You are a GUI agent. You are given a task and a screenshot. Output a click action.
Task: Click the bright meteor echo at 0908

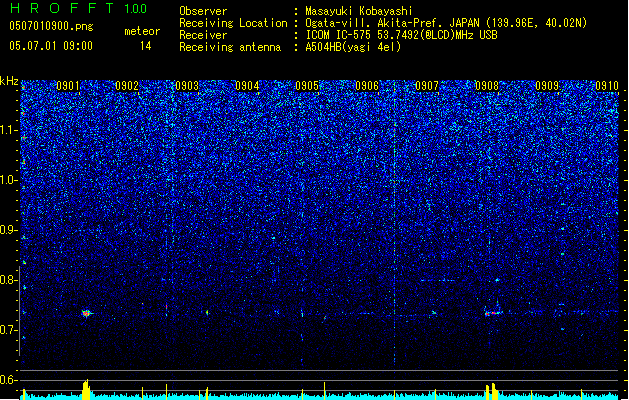[493, 313]
